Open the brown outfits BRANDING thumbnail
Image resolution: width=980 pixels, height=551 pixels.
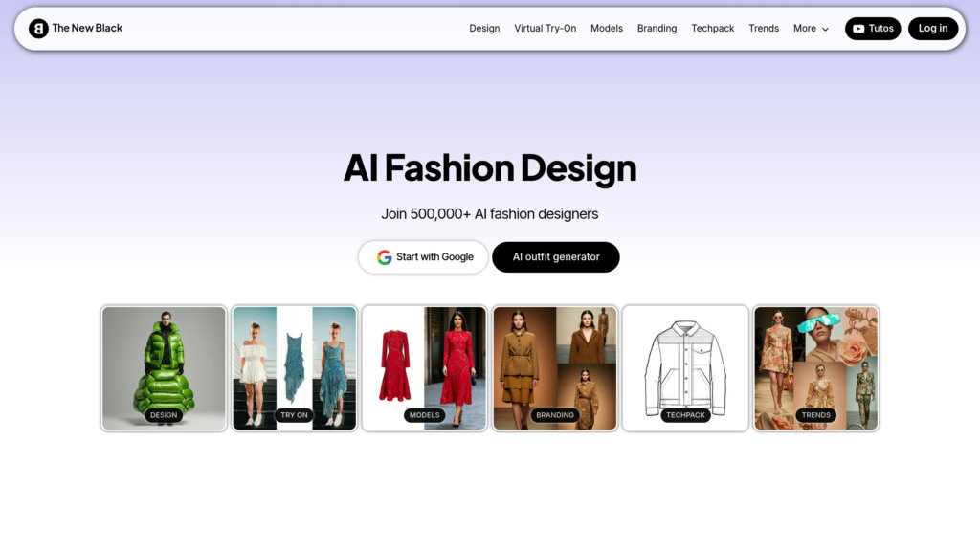(x=555, y=368)
